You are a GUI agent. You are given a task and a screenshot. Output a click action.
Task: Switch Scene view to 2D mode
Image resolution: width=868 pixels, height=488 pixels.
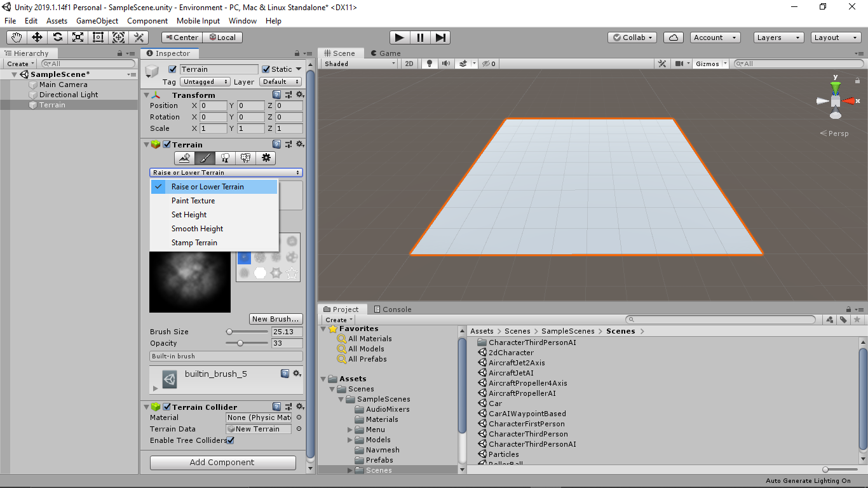click(x=409, y=63)
